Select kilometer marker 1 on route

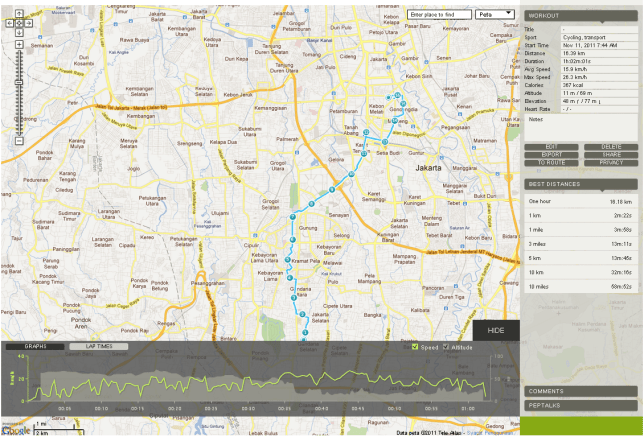(x=305, y=333)
